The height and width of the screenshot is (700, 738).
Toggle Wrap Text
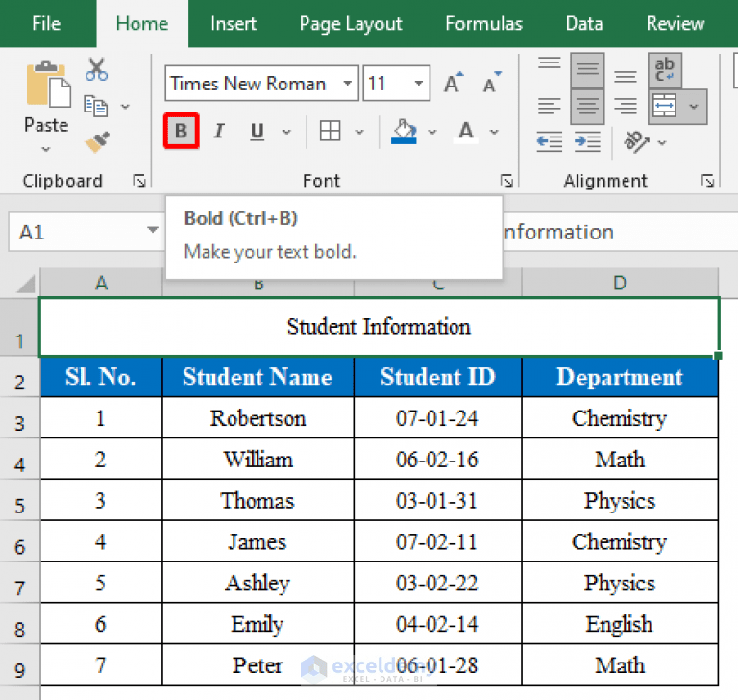665,70
